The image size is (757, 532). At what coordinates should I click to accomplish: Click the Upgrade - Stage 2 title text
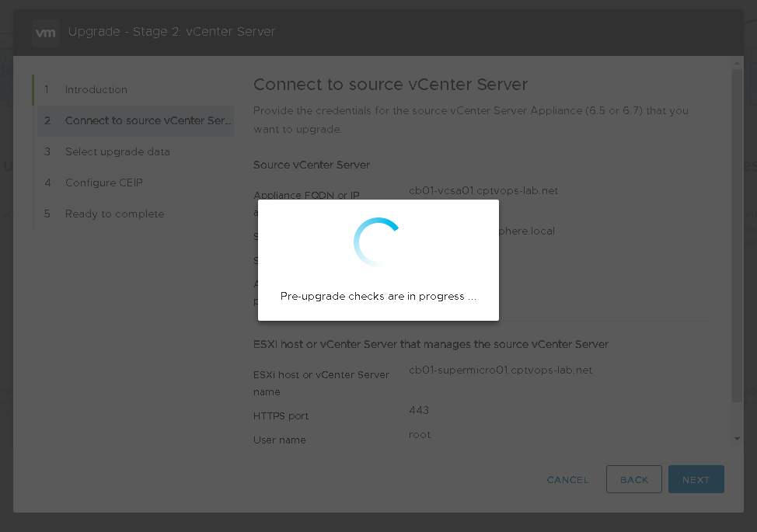click(172, 32)
